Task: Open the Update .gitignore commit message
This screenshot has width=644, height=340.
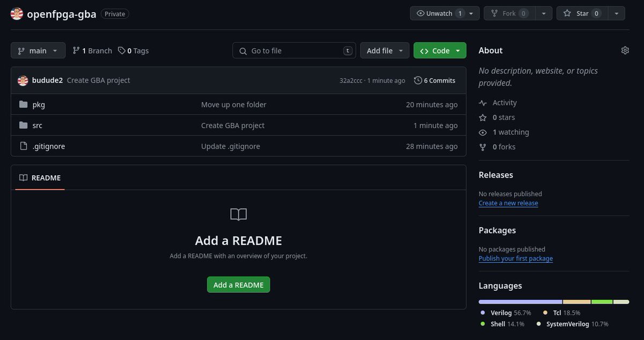Action: point(231,146)
